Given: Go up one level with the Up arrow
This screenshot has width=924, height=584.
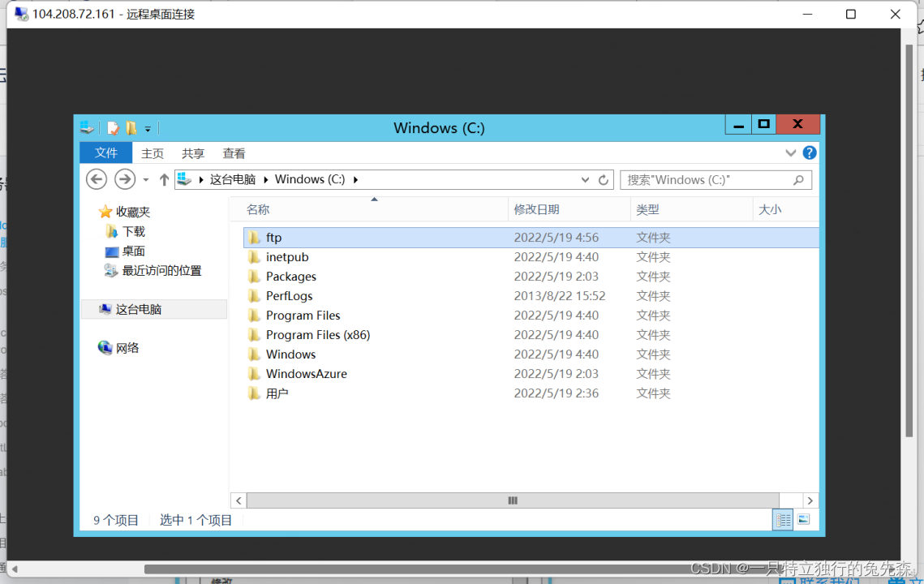Looking at the screenshot, I should [164, 180].
